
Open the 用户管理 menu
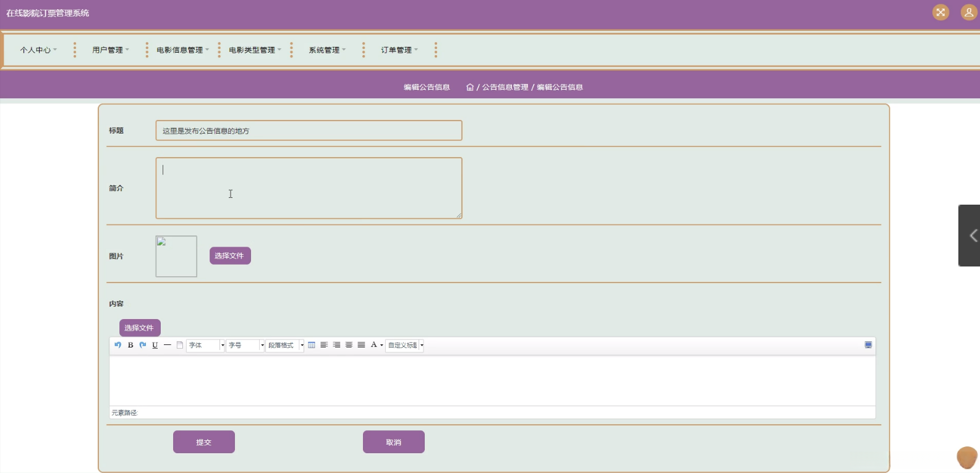pos(111,50)
